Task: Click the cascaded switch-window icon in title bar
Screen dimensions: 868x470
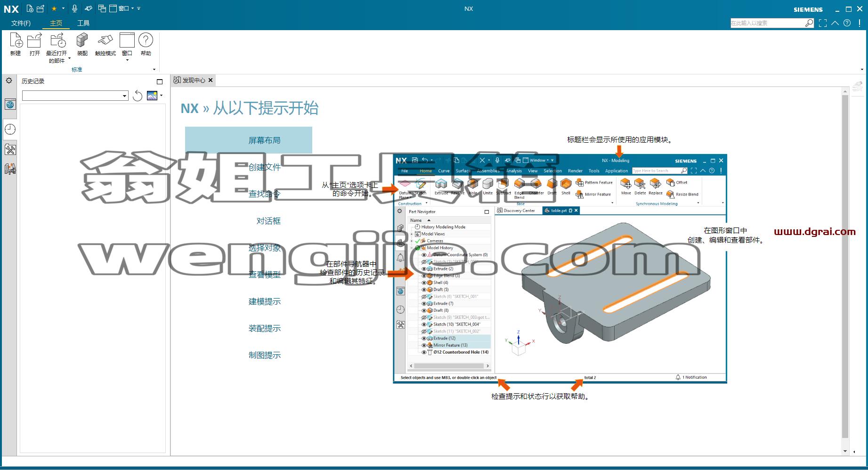Action: tap(102, 8)
